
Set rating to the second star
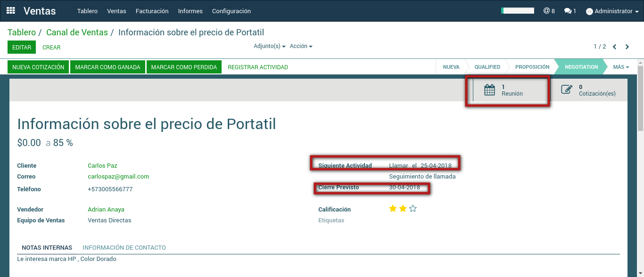pos(403,209)
